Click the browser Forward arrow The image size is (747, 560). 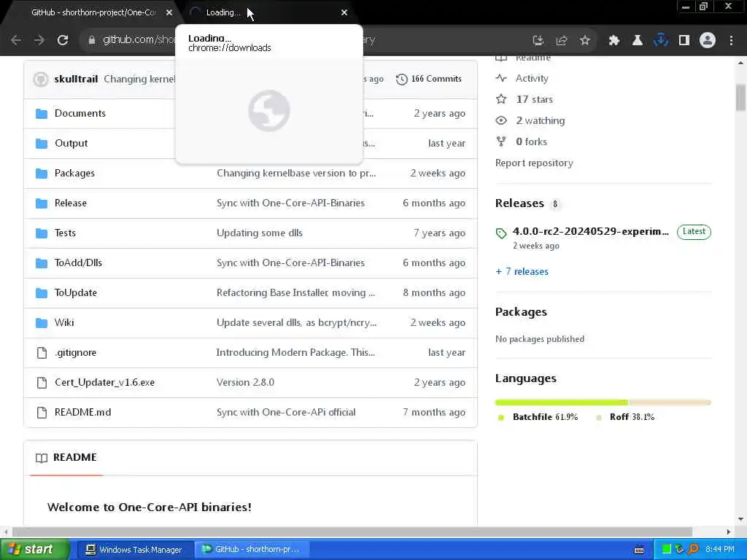pos(39,41)
